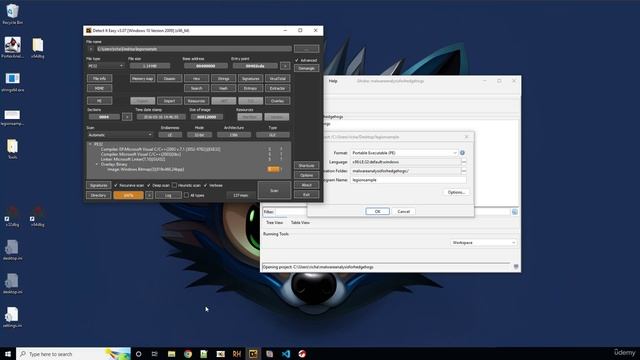The image size is (640, 360).
Task: Enable the Heuristic scan checkbox
Action: pos(174,185)
